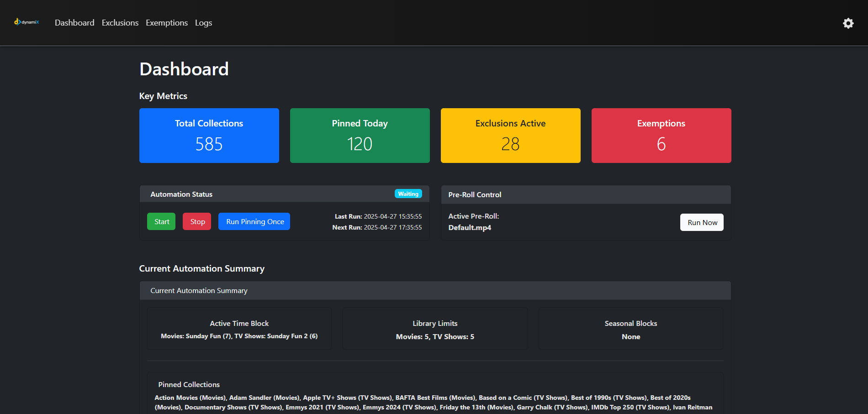Click the Active Pre-Roll label
868x414 pixels.
pos(474,216)
